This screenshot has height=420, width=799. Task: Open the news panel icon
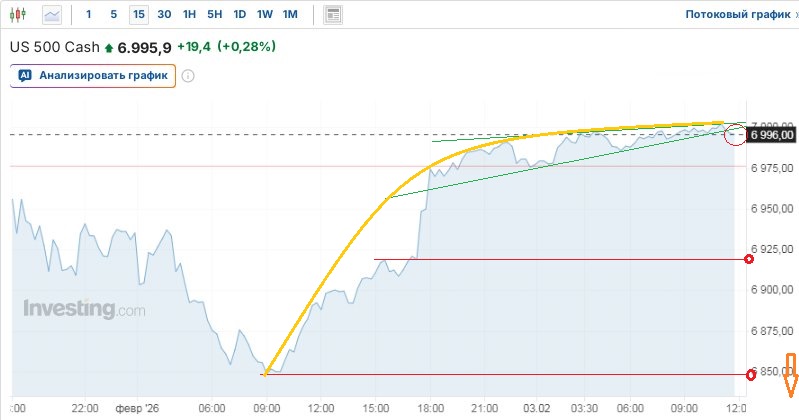pyautogui.click(x=333, y=14)
